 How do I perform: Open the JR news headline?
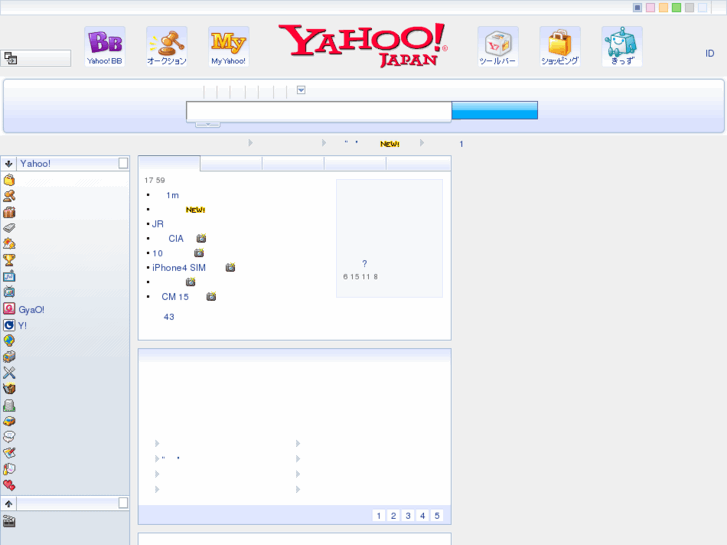158,224
